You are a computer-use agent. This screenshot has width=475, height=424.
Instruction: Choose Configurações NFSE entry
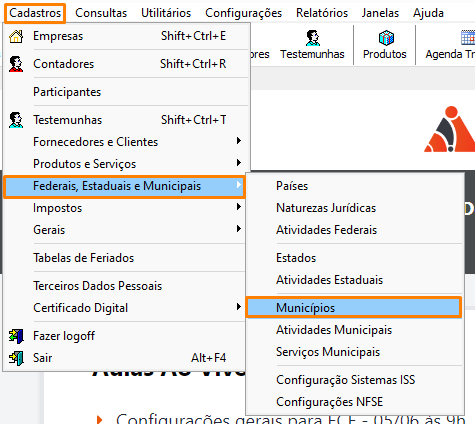tap(355, 402)
